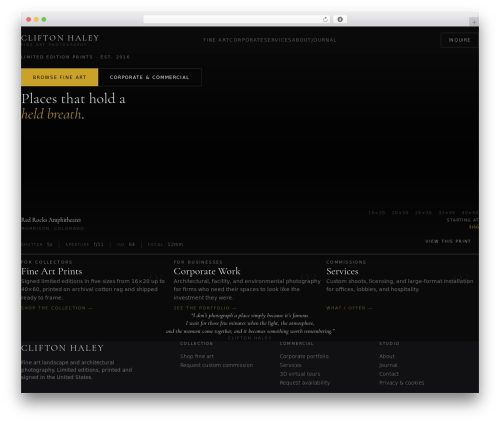Open Request custom commission footer link
The image size is (500, 423).
[x=216, y=365]
